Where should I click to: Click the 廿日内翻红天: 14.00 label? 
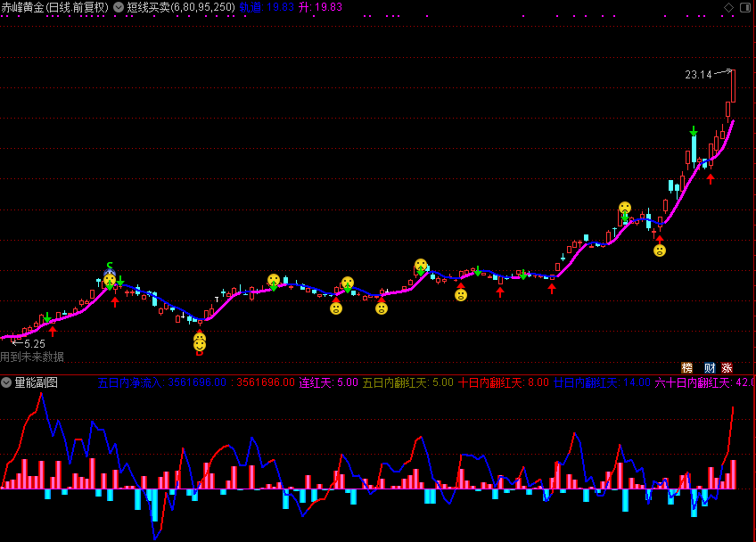[602, 382]
